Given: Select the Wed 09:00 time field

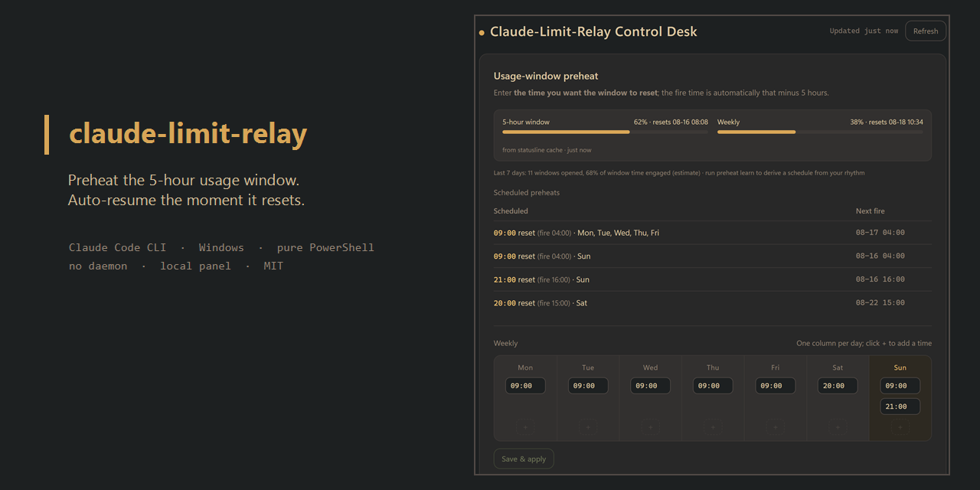Looking at the screenshot, I should 650,386.
